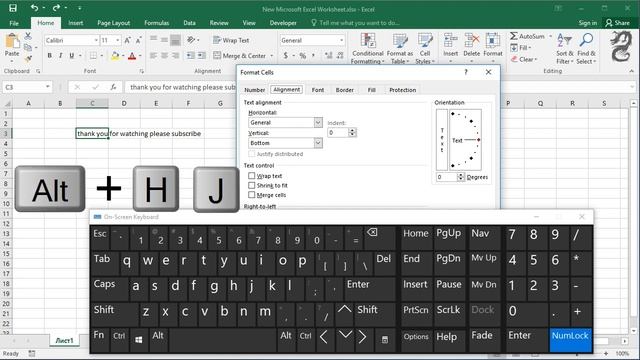Switch to Font tab in Format Cells
Image resolution: width=640 pixels, height=360 pixels.
pos(318,90)
